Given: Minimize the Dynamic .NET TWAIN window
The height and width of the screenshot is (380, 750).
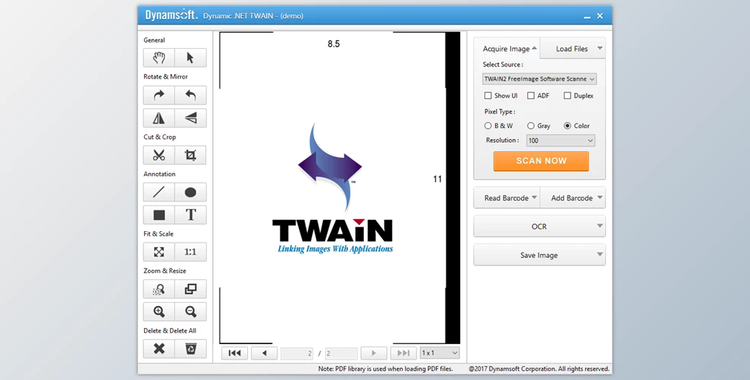Looking at the screenshot, I should pyautogui.click(x=587, y=16).
